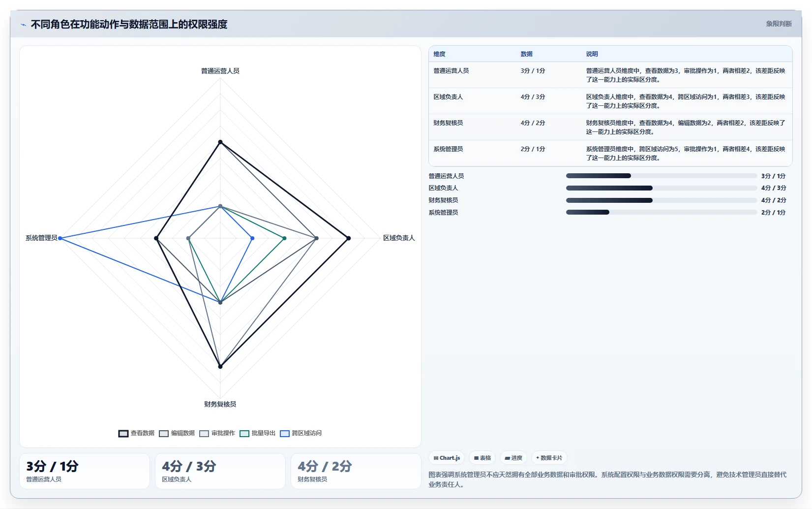The width and height of the screenshot is (812, 509).
Task: Click the 区域负责人 outermost dark data point
Action: pyautogui.click(x=348, y=238)
